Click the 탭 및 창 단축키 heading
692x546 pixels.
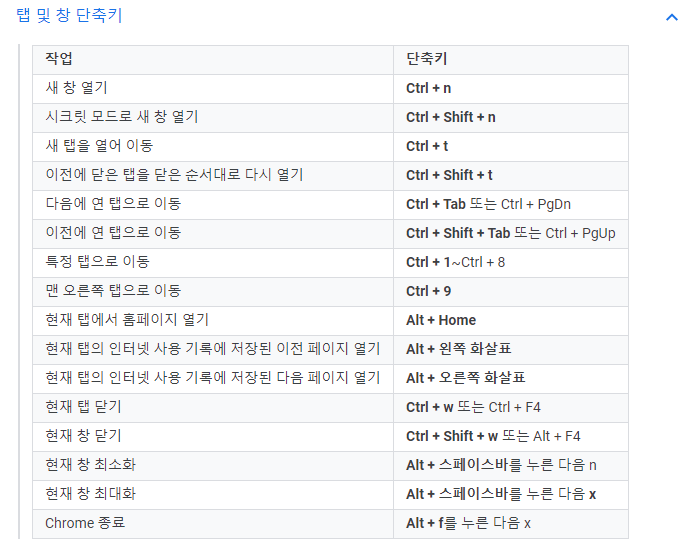pyautogui.click(x=69, y=15)
